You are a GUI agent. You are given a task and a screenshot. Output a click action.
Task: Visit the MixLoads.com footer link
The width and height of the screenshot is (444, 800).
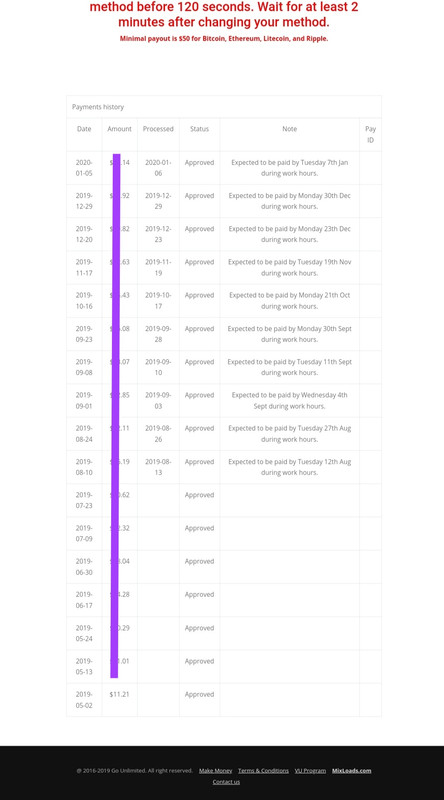point(352,770)
